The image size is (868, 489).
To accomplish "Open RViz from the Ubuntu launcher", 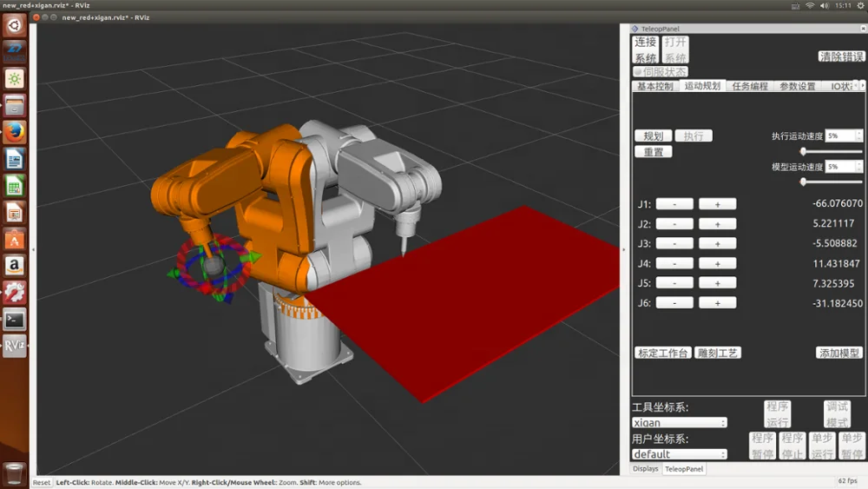I will 14,346.
